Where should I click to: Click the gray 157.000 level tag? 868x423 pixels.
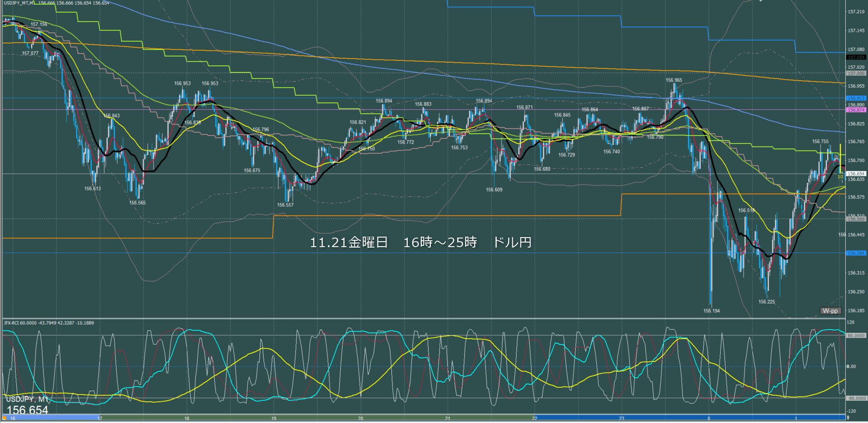pos(856,73)
